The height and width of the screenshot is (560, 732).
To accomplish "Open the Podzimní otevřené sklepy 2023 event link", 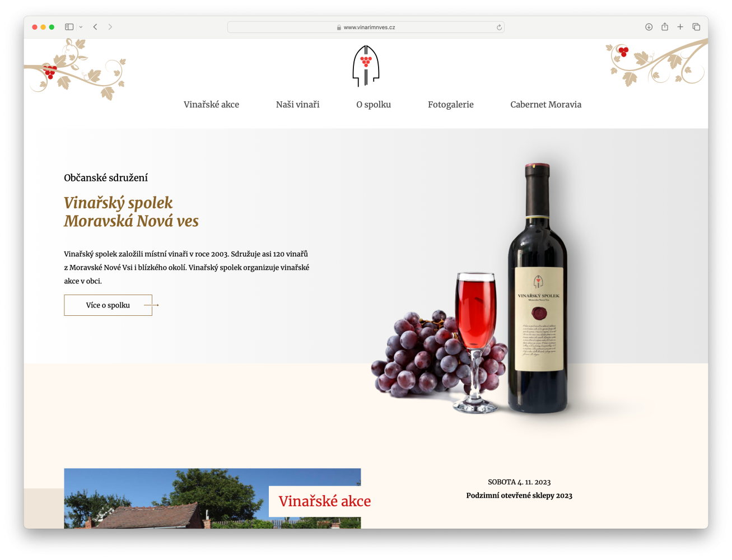I will point(519,496).
